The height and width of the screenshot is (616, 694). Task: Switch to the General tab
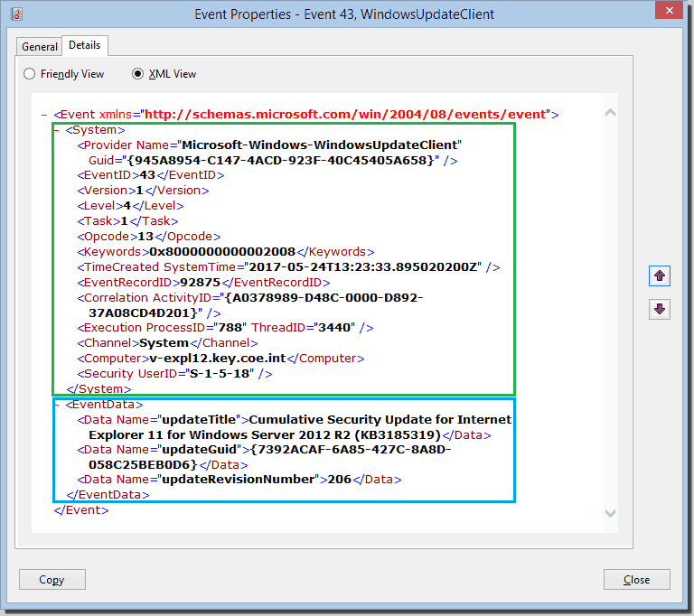tap(40, 46)
